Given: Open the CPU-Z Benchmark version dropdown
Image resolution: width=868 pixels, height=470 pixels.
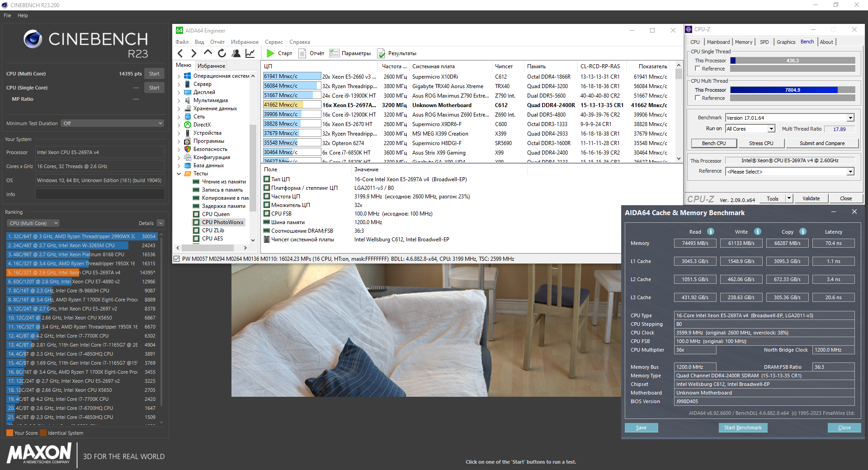Looking at the screenshot, I should pos(850,118).
